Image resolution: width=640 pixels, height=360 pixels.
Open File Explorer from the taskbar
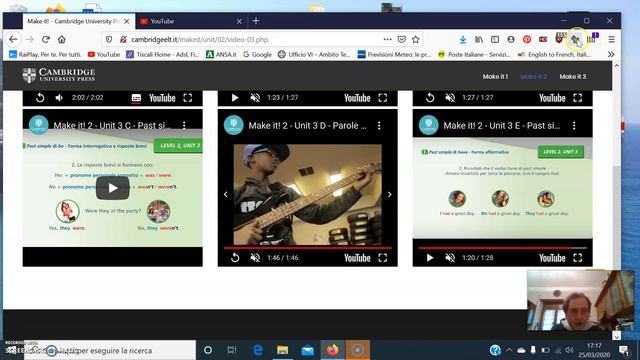pos(282,350)
